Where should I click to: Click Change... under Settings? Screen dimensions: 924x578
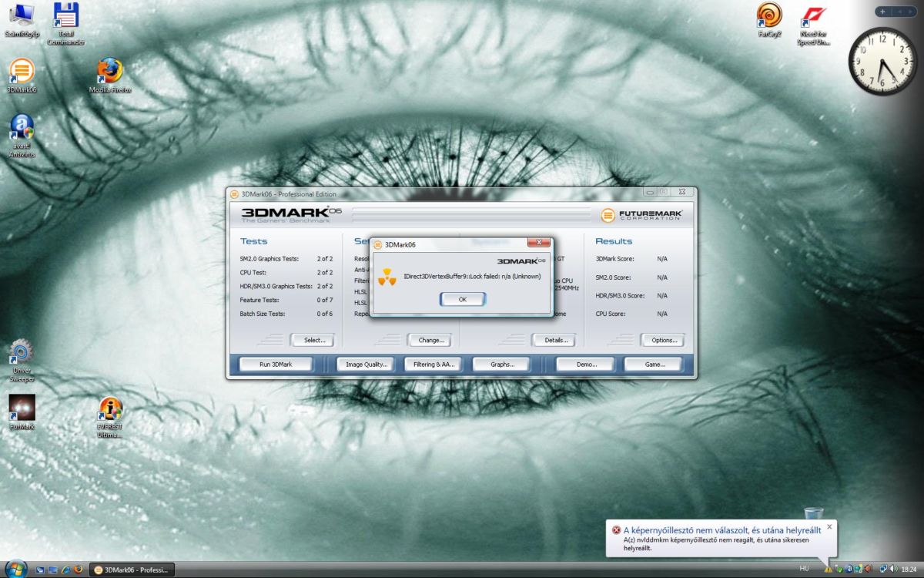click(x=430, y=340)
